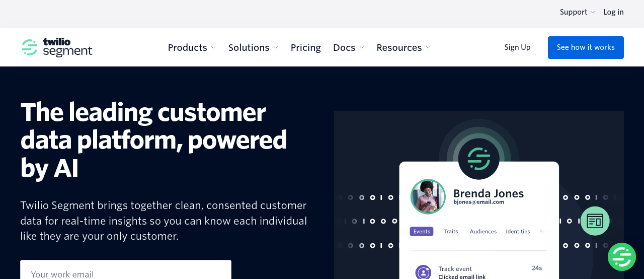Focus the Your work email field

coord(126,270)
